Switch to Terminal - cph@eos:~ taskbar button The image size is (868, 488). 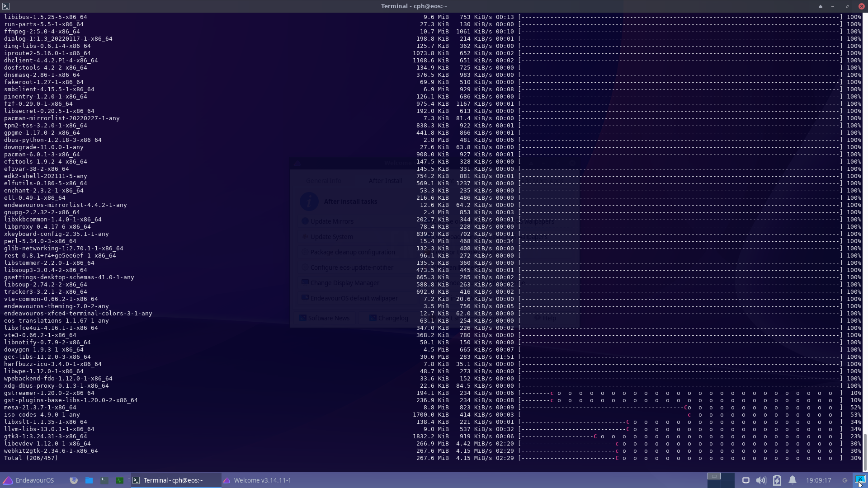176,480
